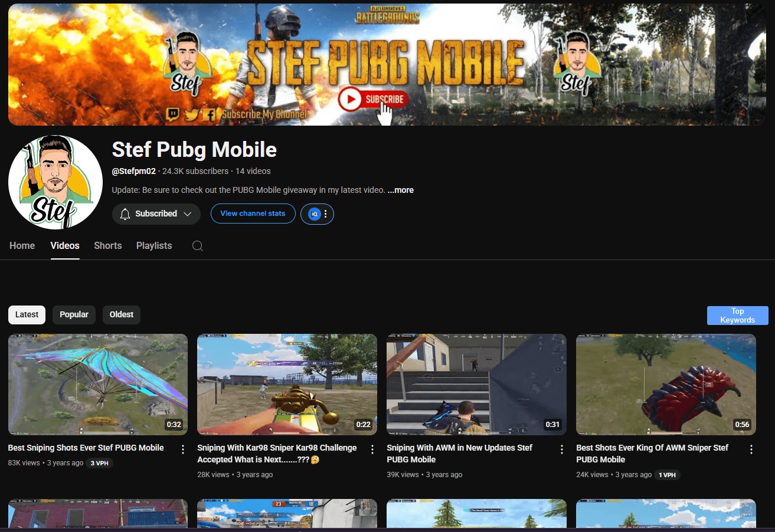This screenshot has height=532, width=775.
Task: Click the Facebook icon in the banner
Action: pos(208,114)
